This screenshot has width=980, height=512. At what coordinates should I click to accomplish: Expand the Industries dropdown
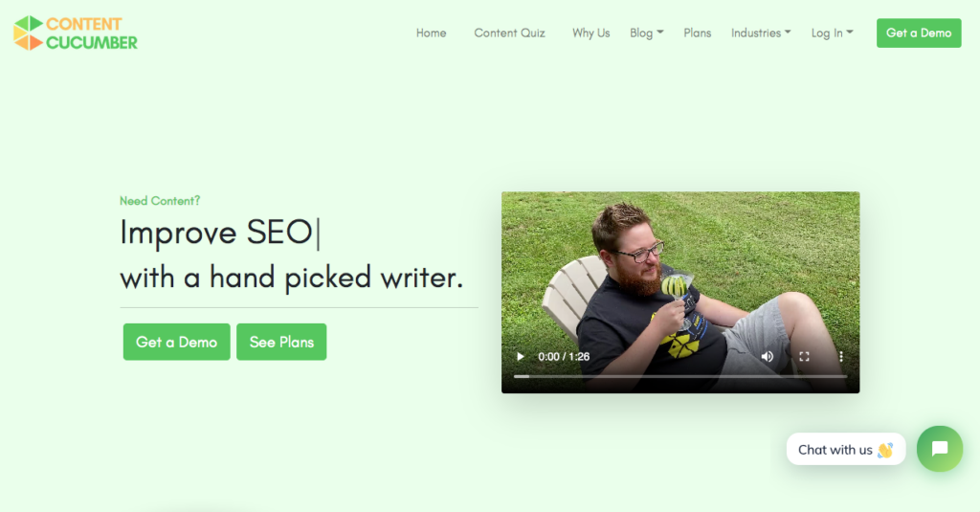tap(761, 33)
